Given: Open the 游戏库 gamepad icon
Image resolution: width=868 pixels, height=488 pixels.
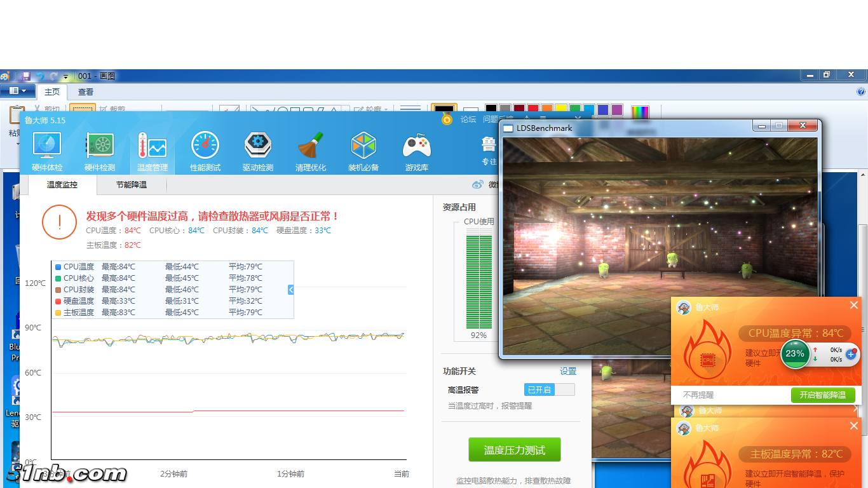Looking at the screenshot, I should tap(417, 151).
